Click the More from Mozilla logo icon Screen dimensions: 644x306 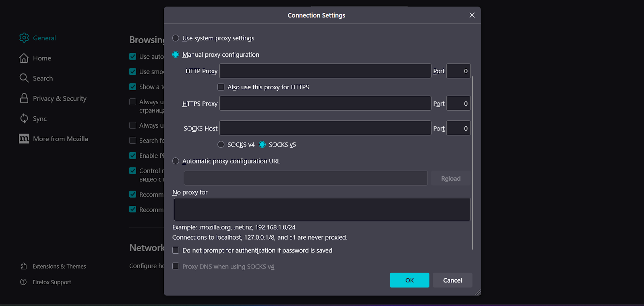(24, 139)
